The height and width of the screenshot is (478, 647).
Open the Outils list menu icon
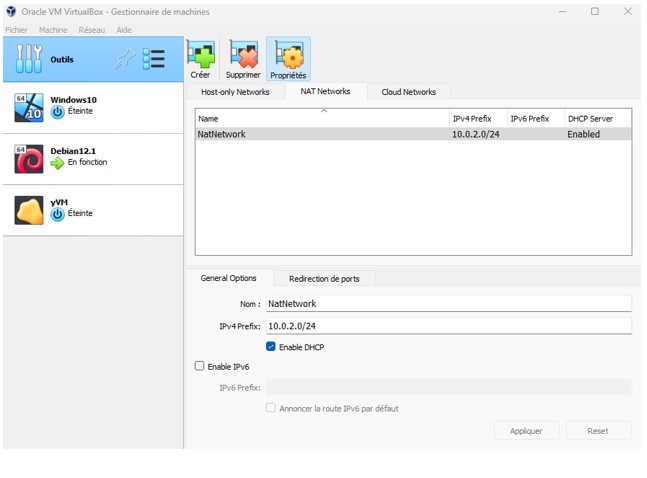click(x=154, y=60)
